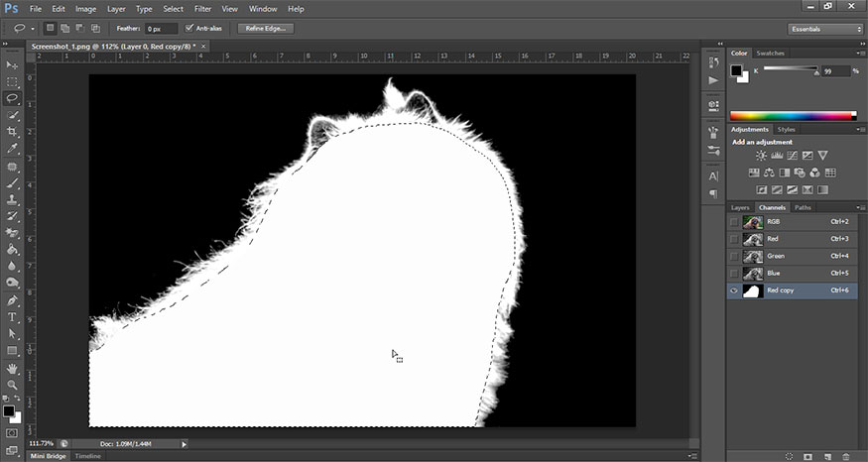This screenshot has width=868, height=462.
Task: Choose Intersect with selection mode
Action: pos(95,28)
